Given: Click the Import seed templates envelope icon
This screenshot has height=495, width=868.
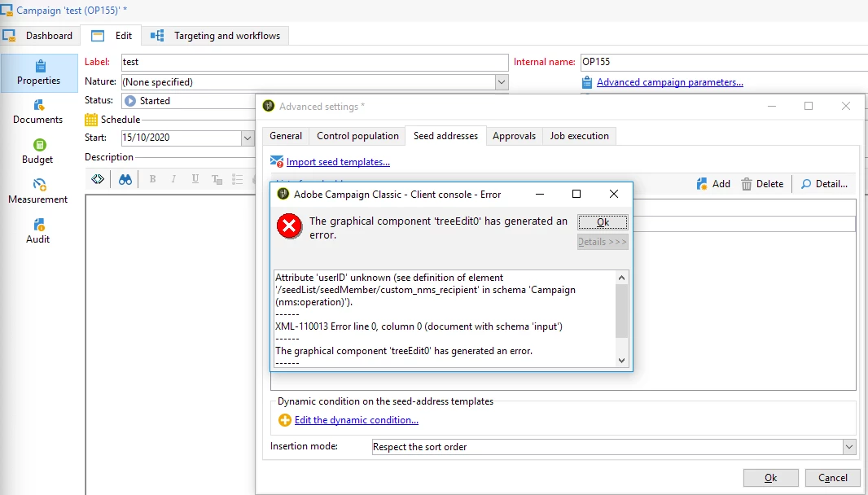Looking at the screenshot, I should point(277,161).
